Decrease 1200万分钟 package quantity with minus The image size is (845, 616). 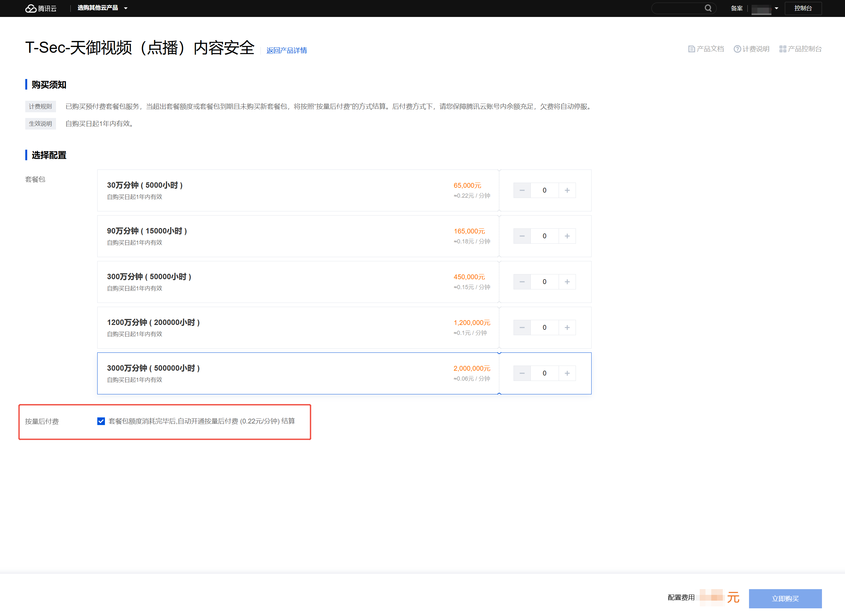(x=522, y=328)
